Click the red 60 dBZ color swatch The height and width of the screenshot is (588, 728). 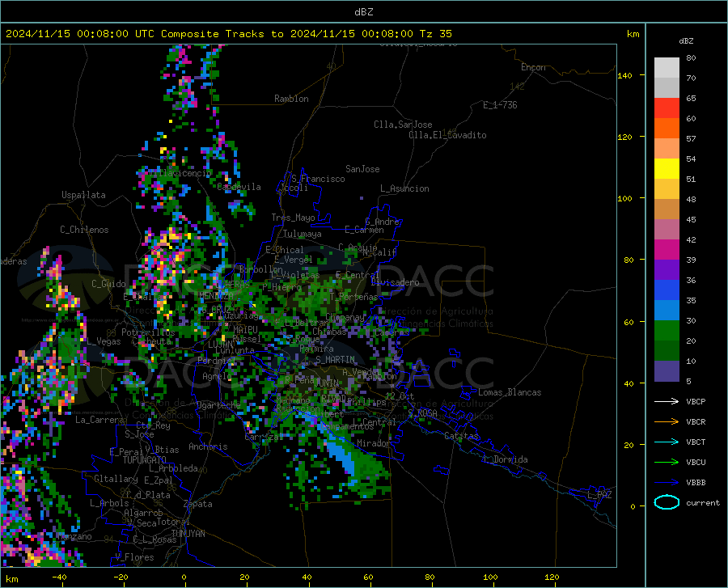point(667,108)
